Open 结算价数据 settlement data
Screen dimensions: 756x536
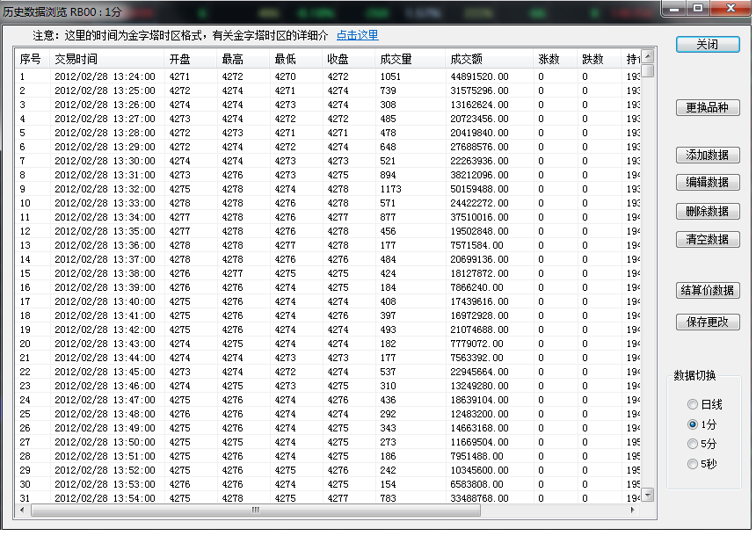tap(707, 291)
